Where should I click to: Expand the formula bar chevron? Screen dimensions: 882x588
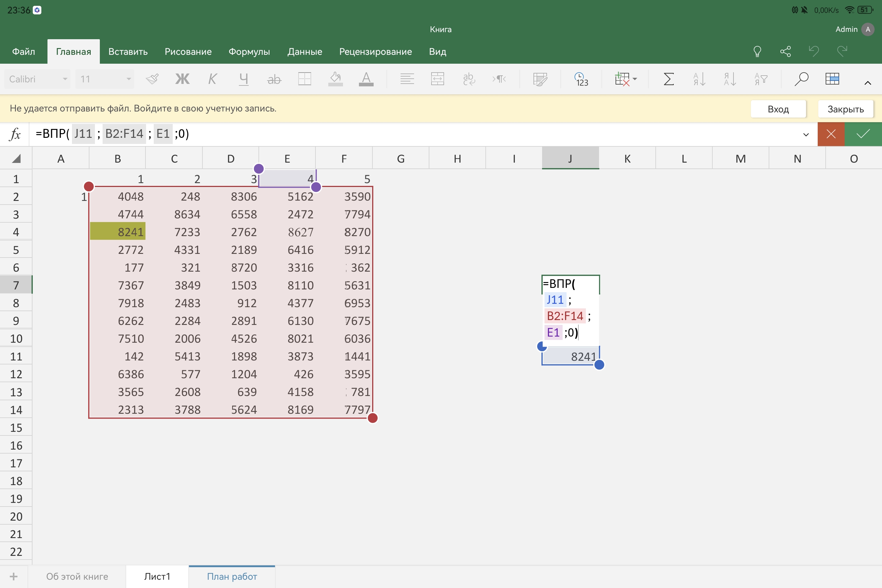(806, 135)
